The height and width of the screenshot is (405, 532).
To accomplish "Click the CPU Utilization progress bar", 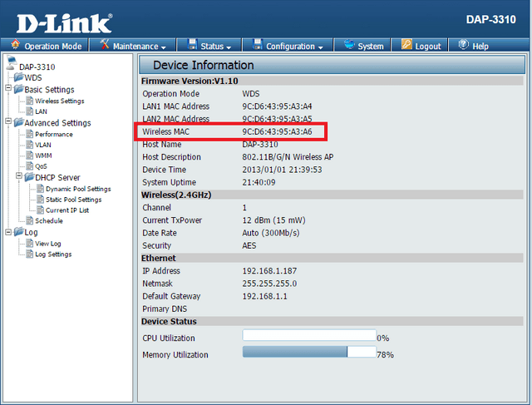I will click(x=309, y=335).
